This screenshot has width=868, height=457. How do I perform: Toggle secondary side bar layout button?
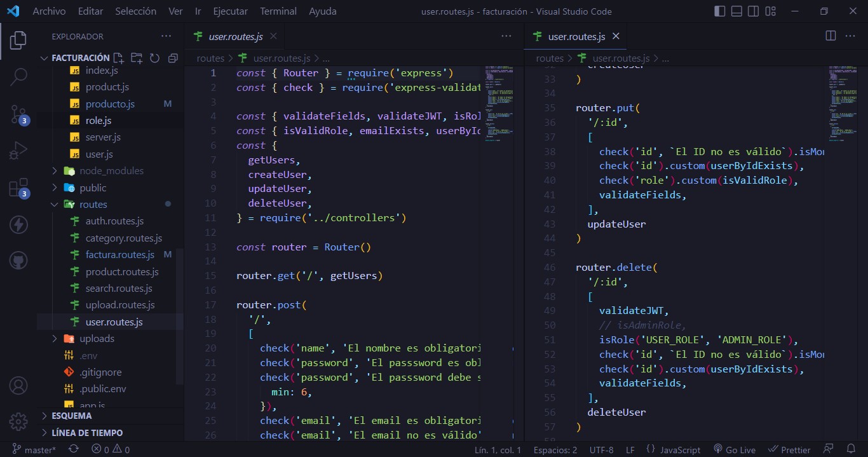753,11
